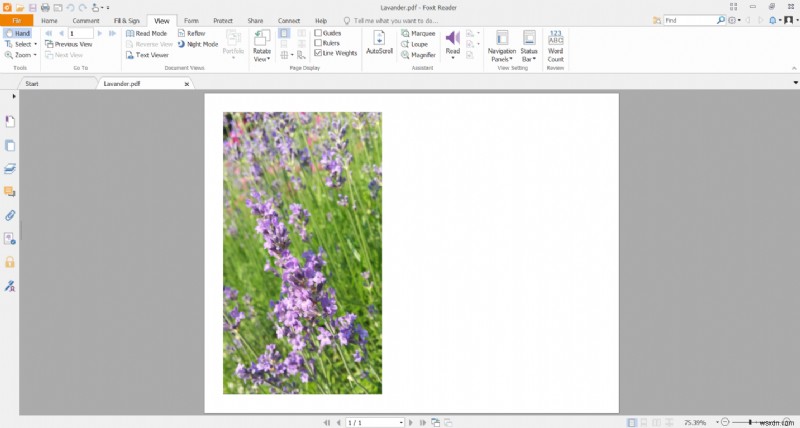Click the Open folder icon in quick access toolbar
Screen dimensions: 800x428
click(x=20, y=8)
